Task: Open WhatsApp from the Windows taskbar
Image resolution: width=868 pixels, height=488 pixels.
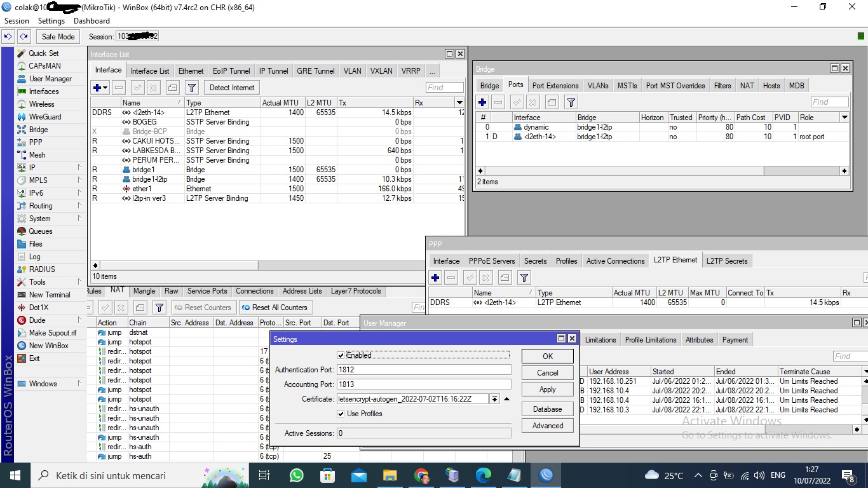Action: point(296,475)
